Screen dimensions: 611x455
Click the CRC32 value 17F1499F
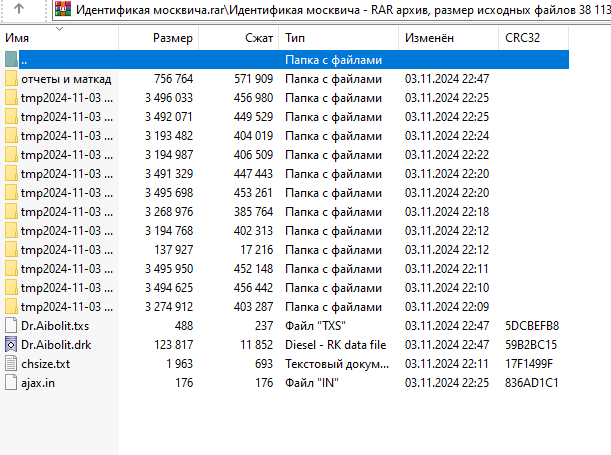pos(529,364)
